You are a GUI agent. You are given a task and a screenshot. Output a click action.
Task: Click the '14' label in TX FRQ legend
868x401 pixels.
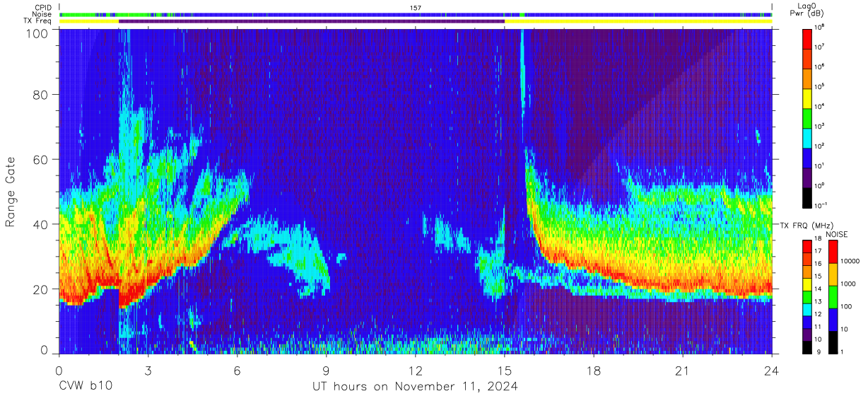[819, 289]
